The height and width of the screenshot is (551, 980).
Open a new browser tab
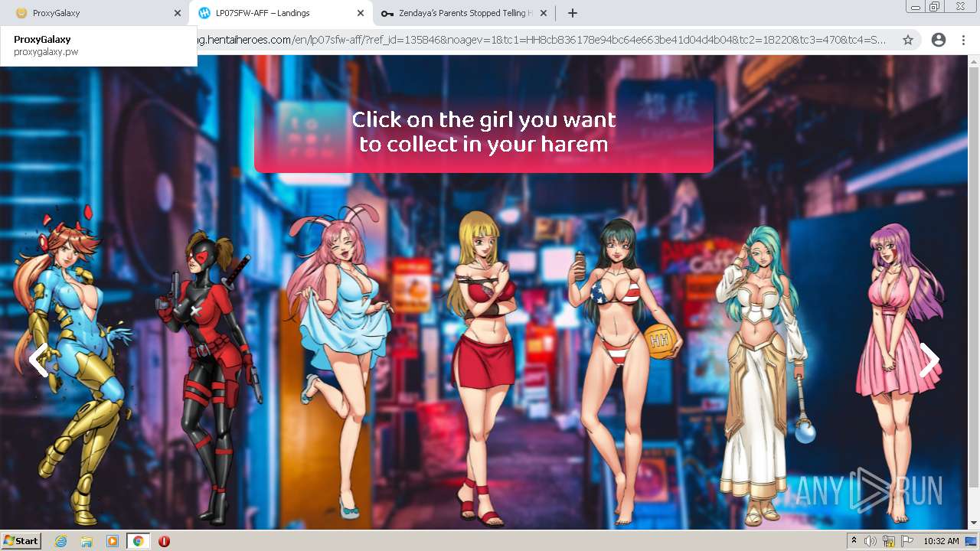click(x=573, y=13)
